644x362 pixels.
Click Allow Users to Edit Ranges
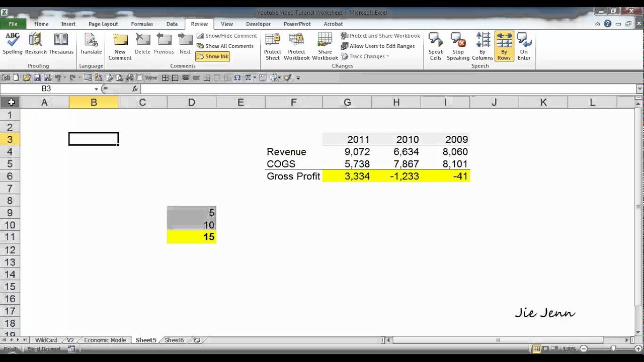(x=378, y=46)
